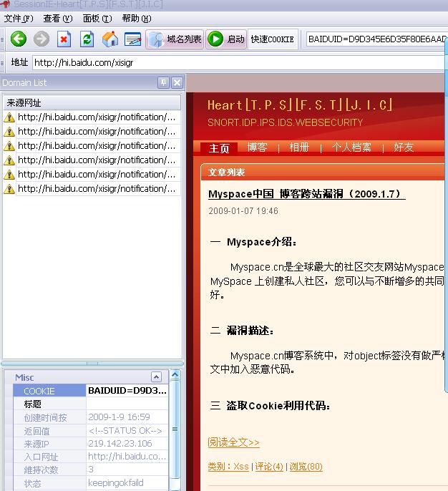The image size is (448, 491).
Task: Click the article date 2009-01-07 19:46
Action: (243, 211)
